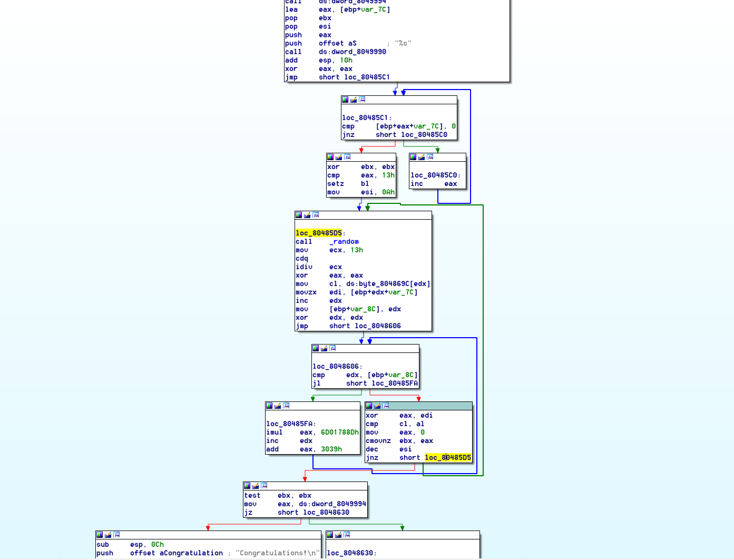Click 'jnz short loc_80485C0' instruction
The width and height of the screenshot is (734, 560).
[x=395, y=135]
